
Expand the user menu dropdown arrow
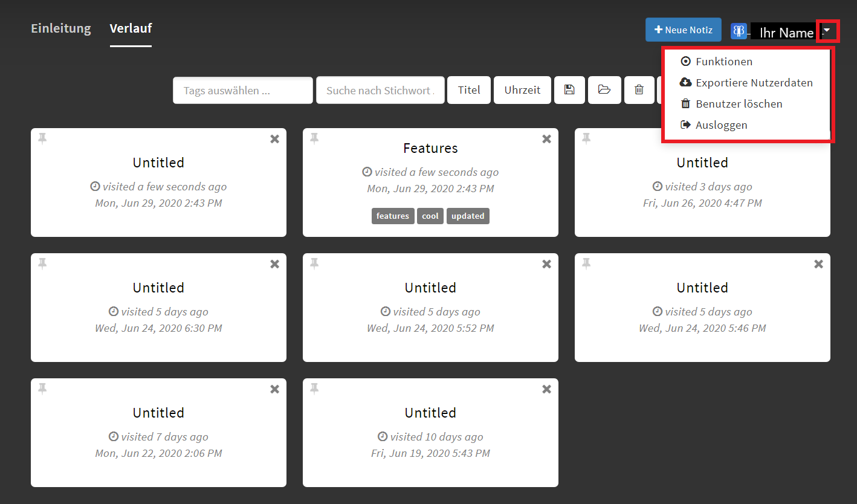pos(827,30)
